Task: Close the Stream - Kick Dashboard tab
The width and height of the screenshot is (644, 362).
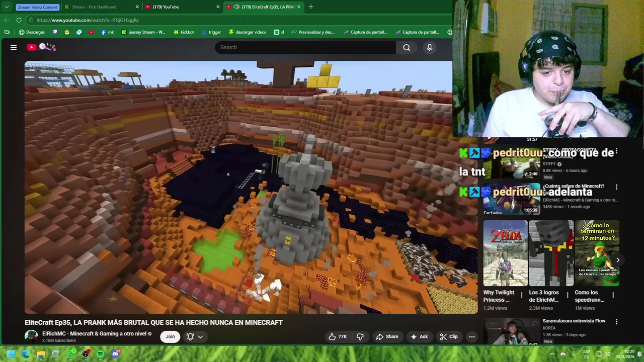Action: pyautogui.click(x=137, y=7)
